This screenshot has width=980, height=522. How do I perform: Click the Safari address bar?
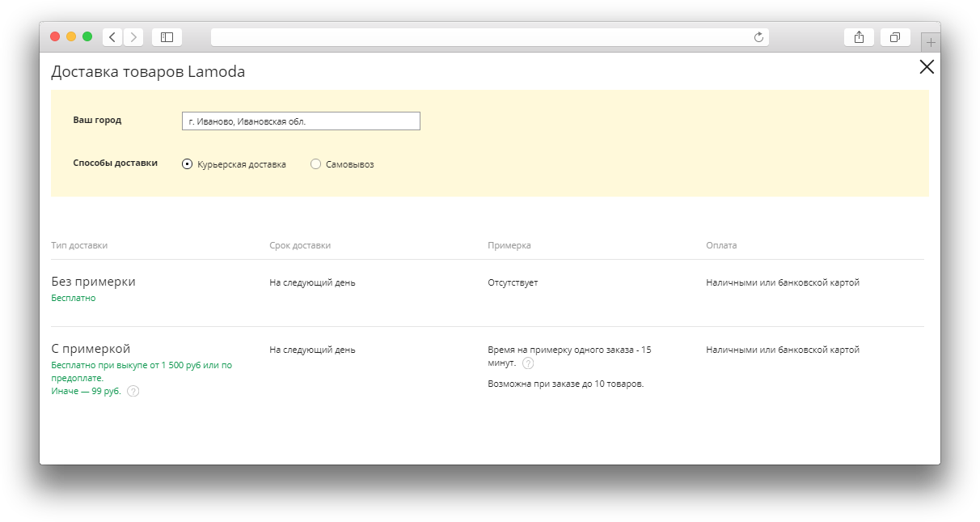pos(490,37)
